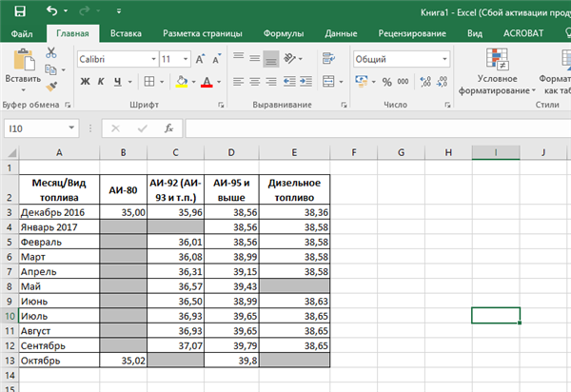This screenshot has width=571, height=392.
Task: Customize the Quick Access Toolbar
Action: tap(119, 11)
